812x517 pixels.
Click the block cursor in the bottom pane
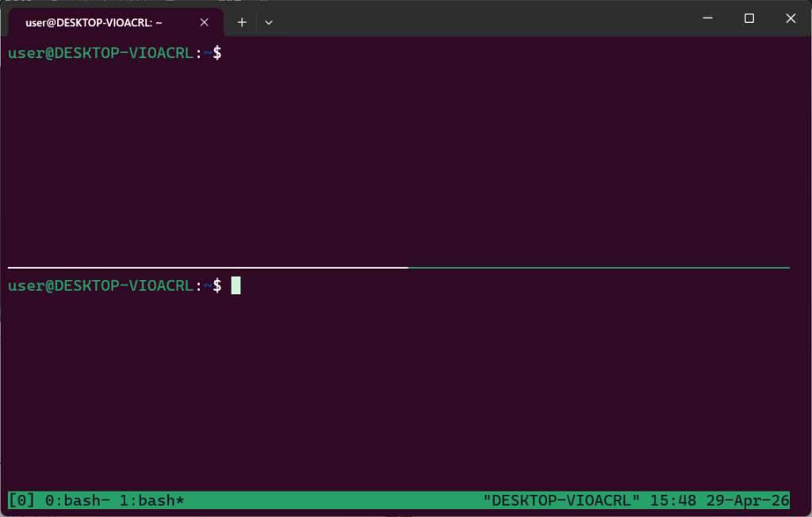click(x=236, y=285)
